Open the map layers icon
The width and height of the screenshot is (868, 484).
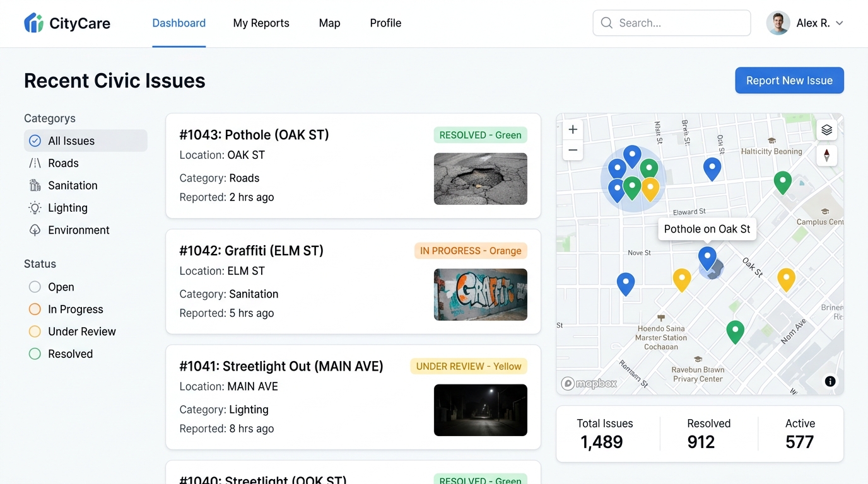[x=827, y=130]
